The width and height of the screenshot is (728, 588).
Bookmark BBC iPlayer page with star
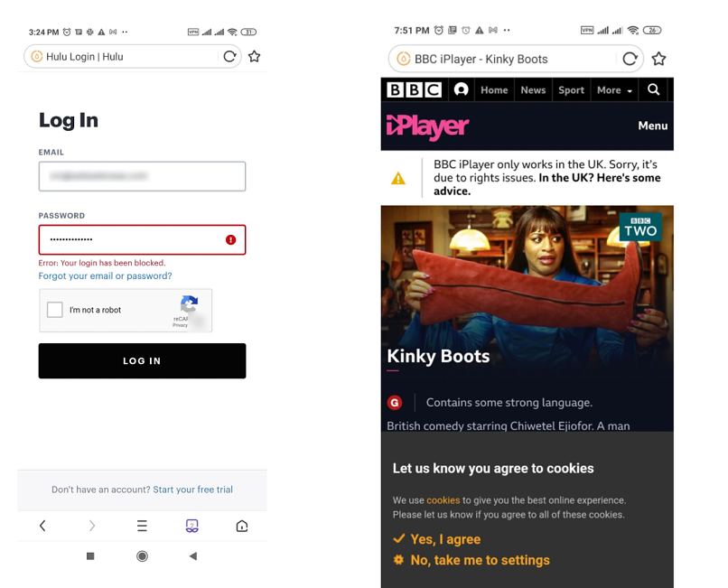[x=658, y=59]
